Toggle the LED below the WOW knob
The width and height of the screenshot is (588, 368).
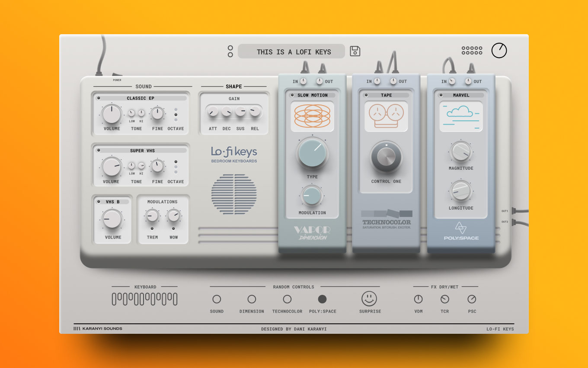point(173,228)
